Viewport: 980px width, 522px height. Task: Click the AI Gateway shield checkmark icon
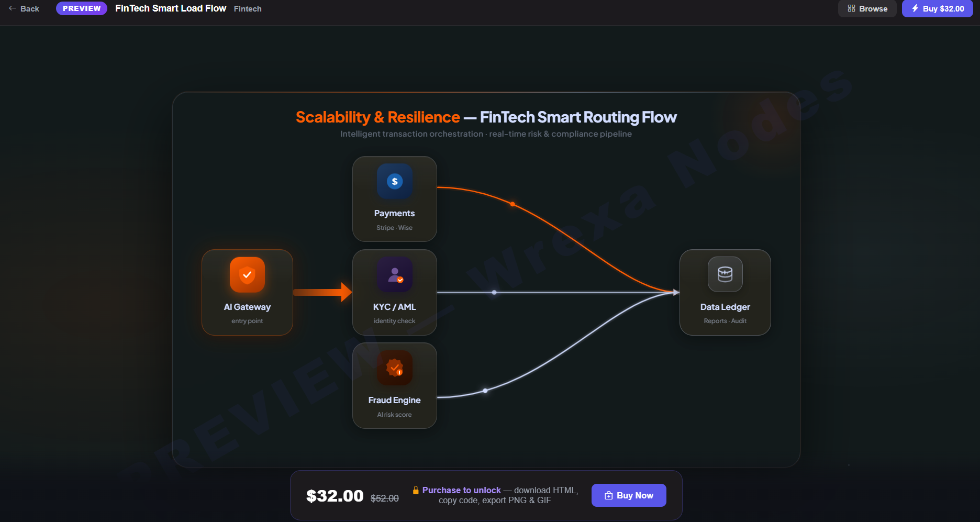(x=247, y=274)
